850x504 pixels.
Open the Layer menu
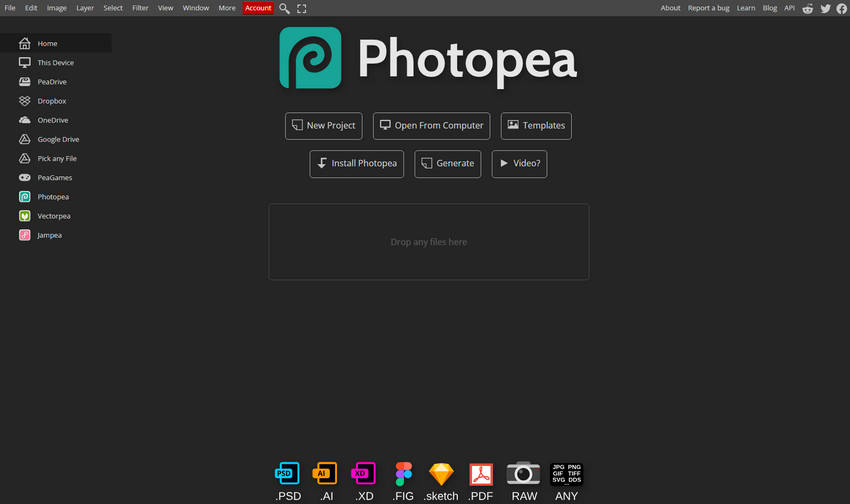pos(85,8)
